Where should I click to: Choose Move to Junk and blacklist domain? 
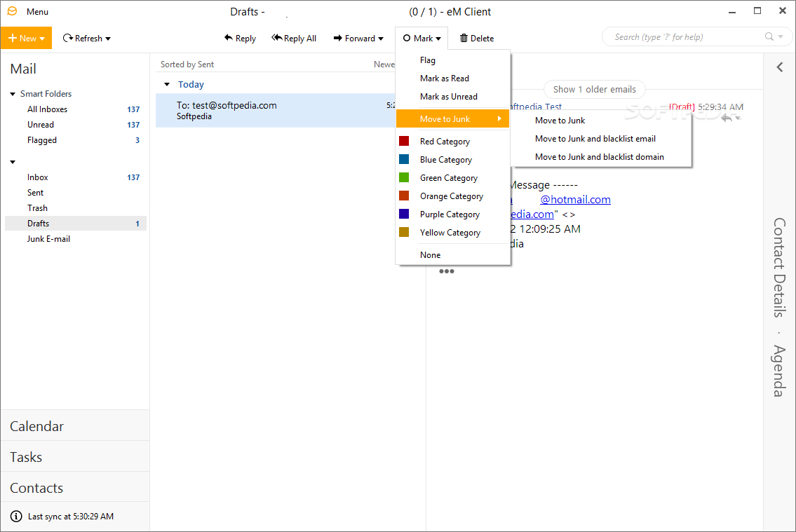pos(601,157)
